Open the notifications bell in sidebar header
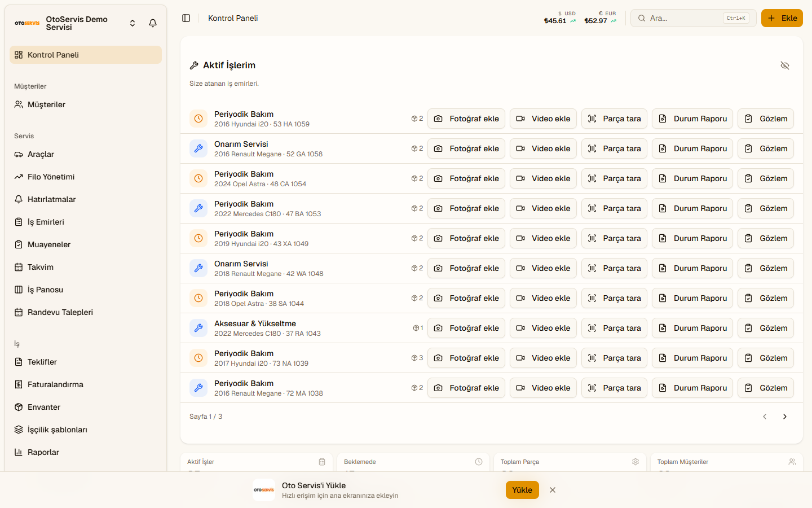 [153, 23]
